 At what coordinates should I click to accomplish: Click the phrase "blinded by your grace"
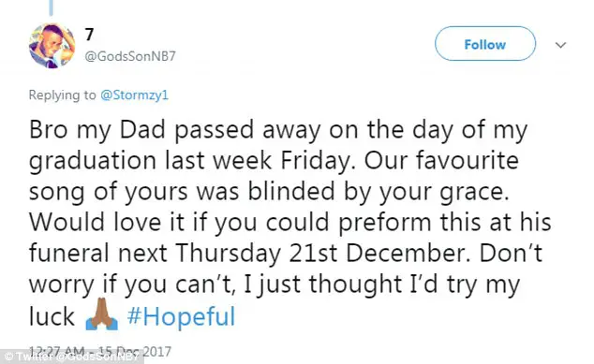coord(377,192)
